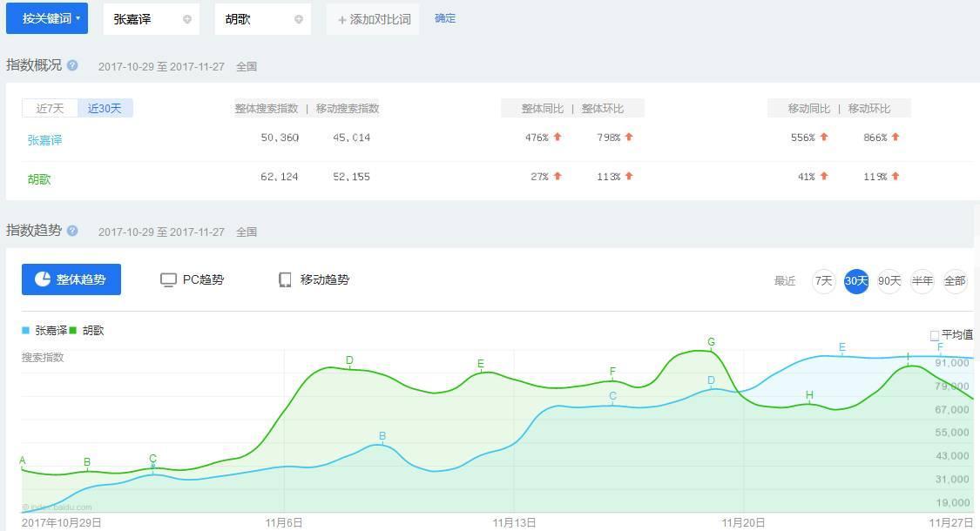Click the 确定 link
The image size is (980, 531).
[445, 18]
